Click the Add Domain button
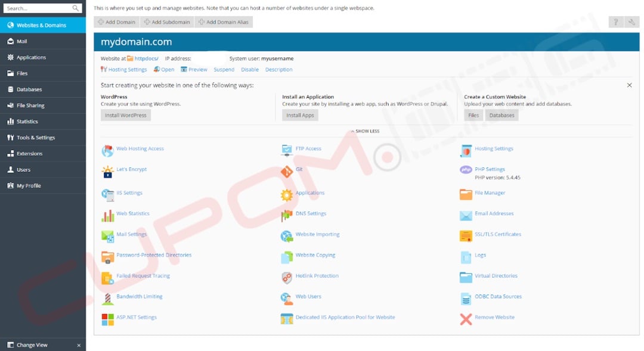This screenshot has height=351, width=644. click(x=117, y=22)
